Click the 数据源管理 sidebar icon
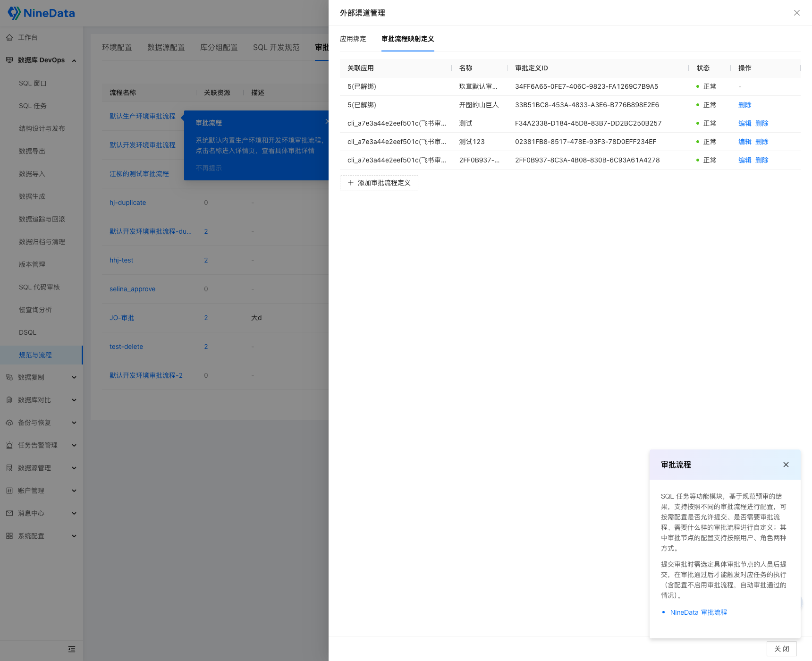Viewport: 812px width, 661px height. [x=9, y=467]
